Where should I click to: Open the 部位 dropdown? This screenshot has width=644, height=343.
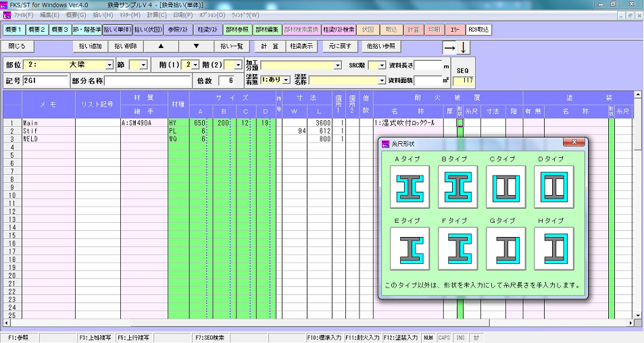[x=109, y=65]
